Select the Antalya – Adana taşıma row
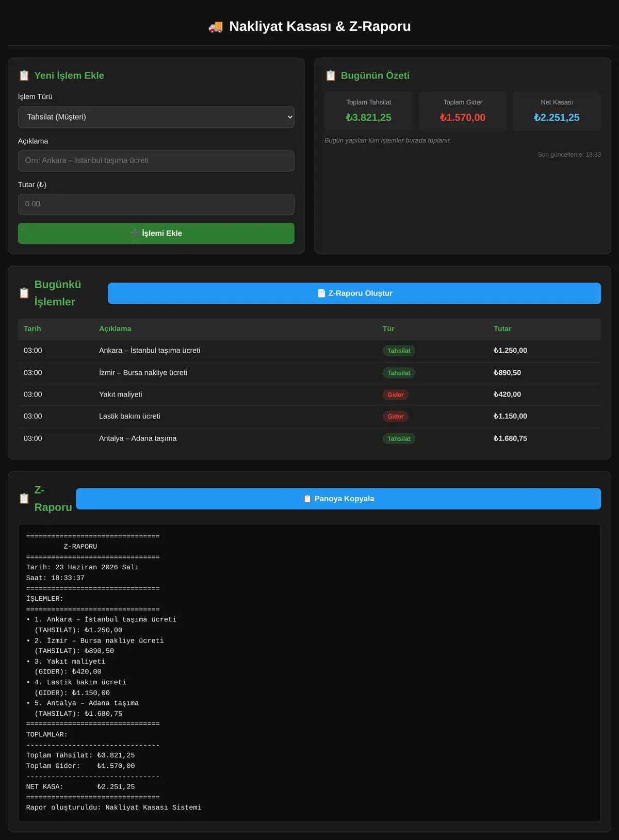 tap(309, 438)
